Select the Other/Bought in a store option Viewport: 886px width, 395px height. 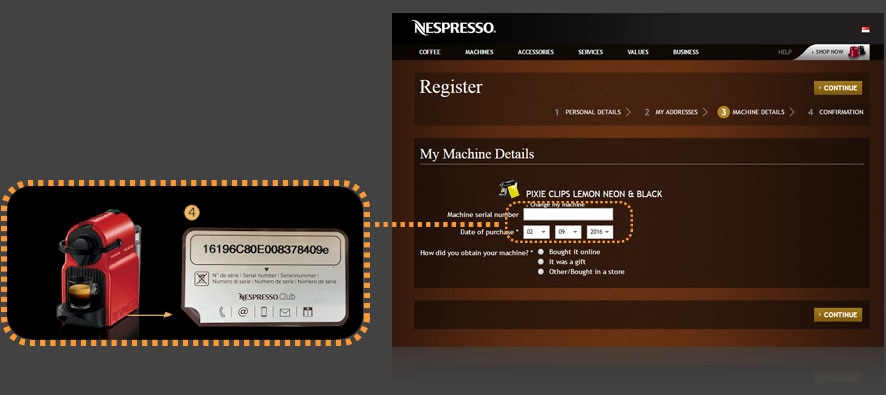click(541, 272)
